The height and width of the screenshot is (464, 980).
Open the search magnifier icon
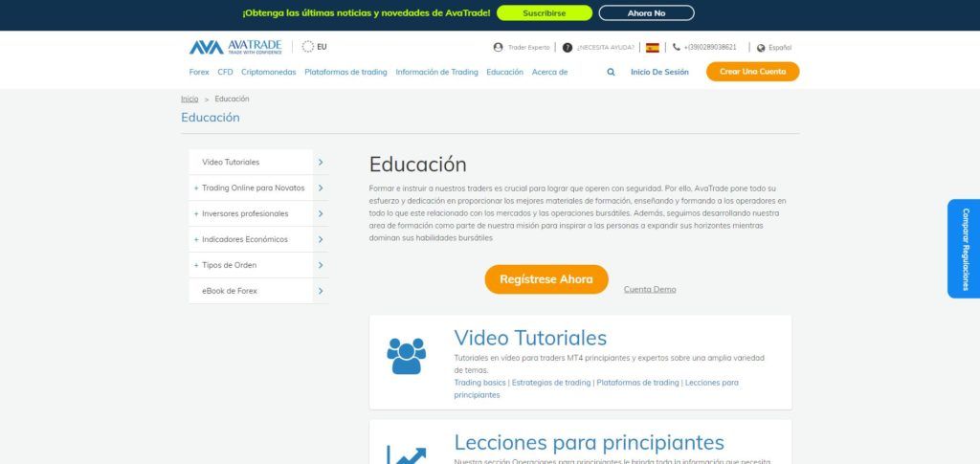click(611, 72)
